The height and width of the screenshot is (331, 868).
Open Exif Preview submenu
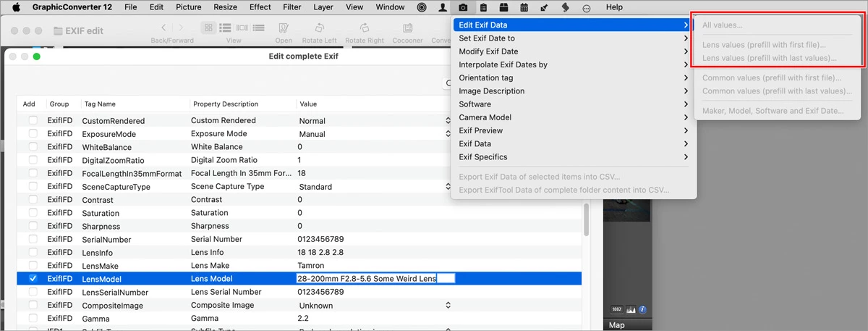[x=573, y=130]
